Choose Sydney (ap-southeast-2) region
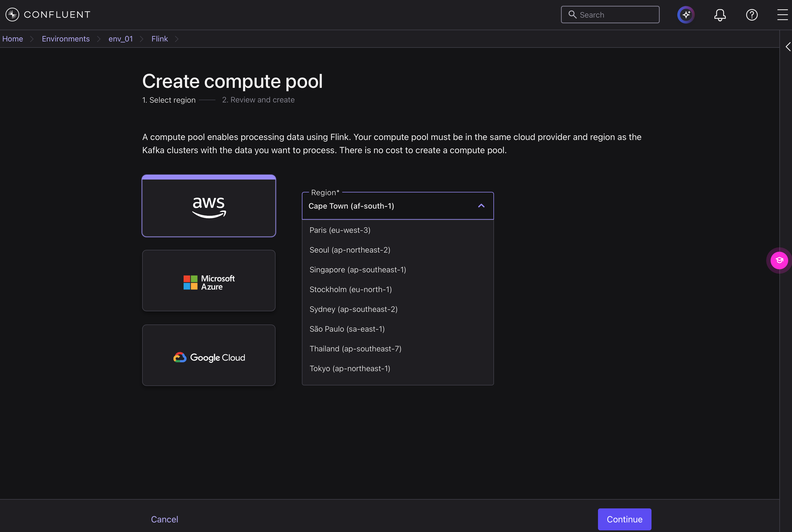Image resolution: width=792 pixels, height=532 pixels. coord(398,309)
